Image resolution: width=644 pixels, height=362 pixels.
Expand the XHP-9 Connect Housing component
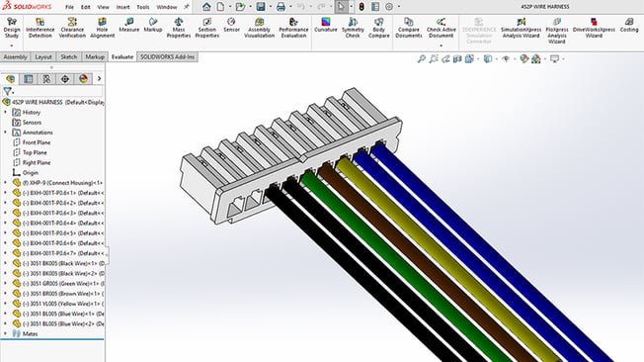5,182
